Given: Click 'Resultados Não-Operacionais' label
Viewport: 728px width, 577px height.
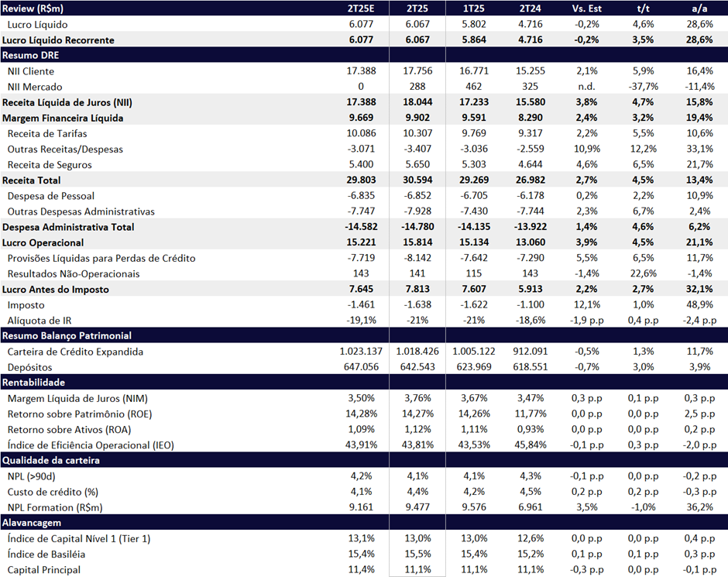Looking at the screenshot, I should (74, 274).
